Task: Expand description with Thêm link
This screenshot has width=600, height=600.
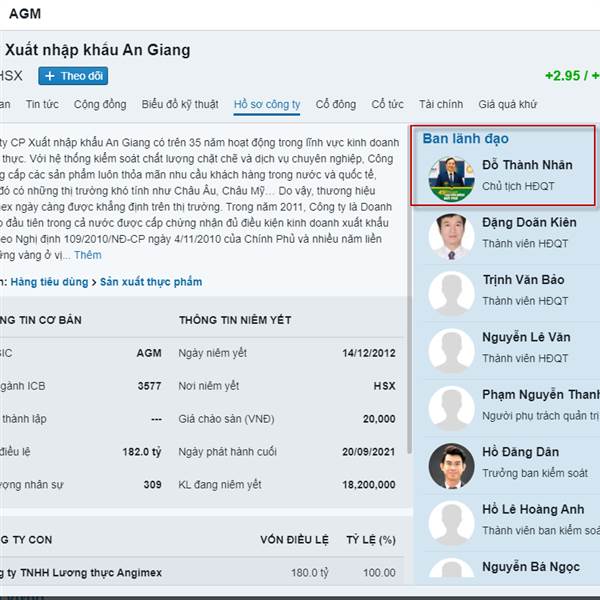Action: pyautogui.click(x=88, y=255)
